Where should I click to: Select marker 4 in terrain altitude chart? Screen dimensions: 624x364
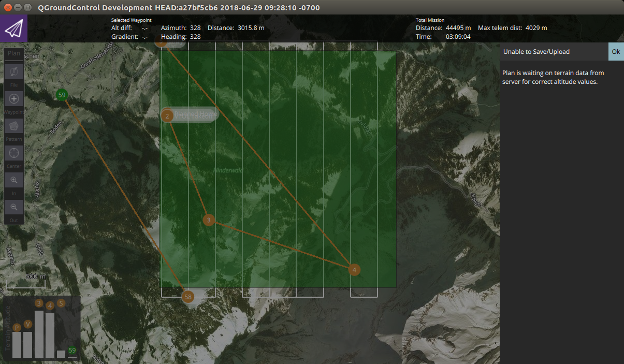pos(50,305)
